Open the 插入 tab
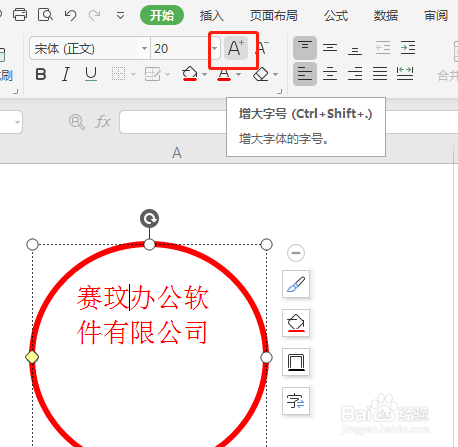Screen dimensions: 458x447 [x=212, y=16]
